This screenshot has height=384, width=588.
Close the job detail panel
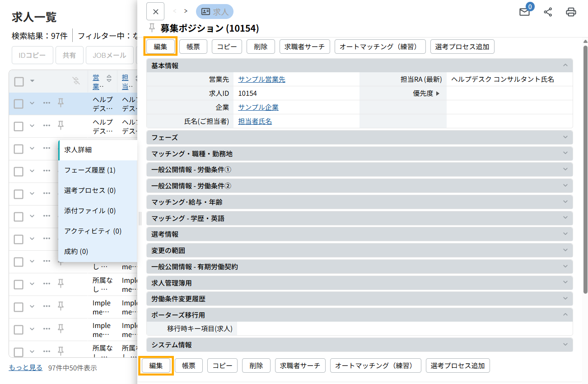point(155,12)
